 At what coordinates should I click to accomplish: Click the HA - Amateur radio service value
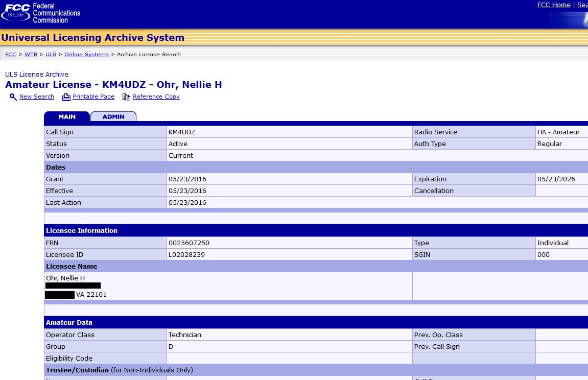[x=558, y=132]
